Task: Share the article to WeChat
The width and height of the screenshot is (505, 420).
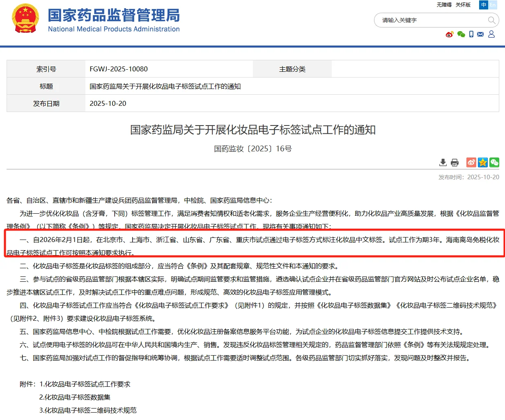Action: [494, 162]
